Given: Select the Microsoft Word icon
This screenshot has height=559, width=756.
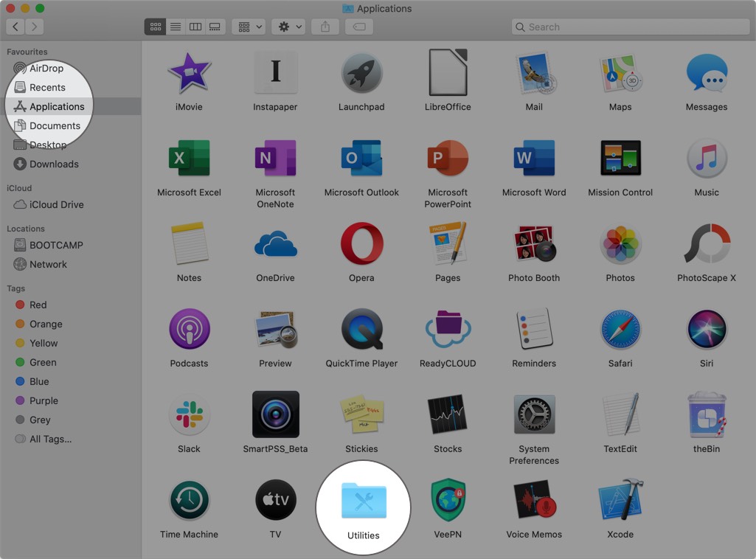Looking at the screenshot, I should click(534, 158).
